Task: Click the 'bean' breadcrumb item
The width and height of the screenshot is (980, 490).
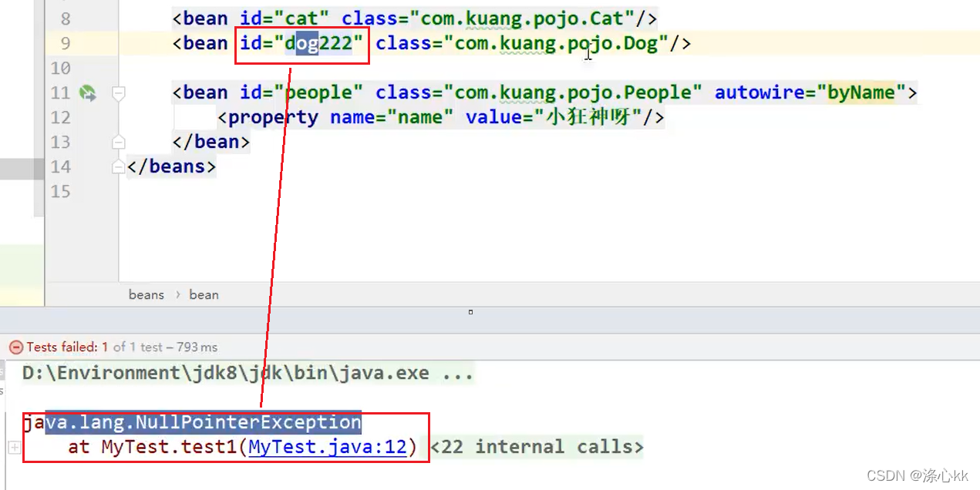Action: click(204, 294)
